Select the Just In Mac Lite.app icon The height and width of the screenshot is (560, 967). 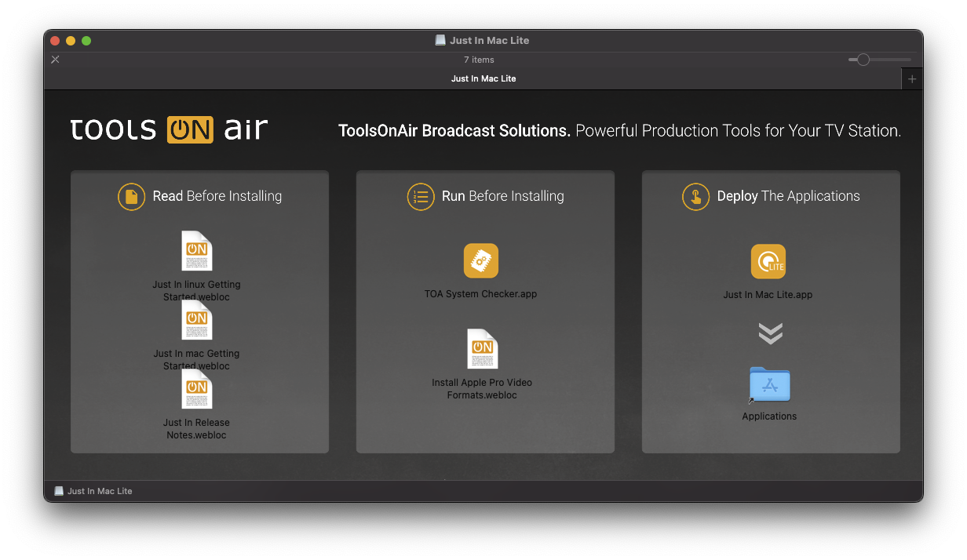coord(768,262)
